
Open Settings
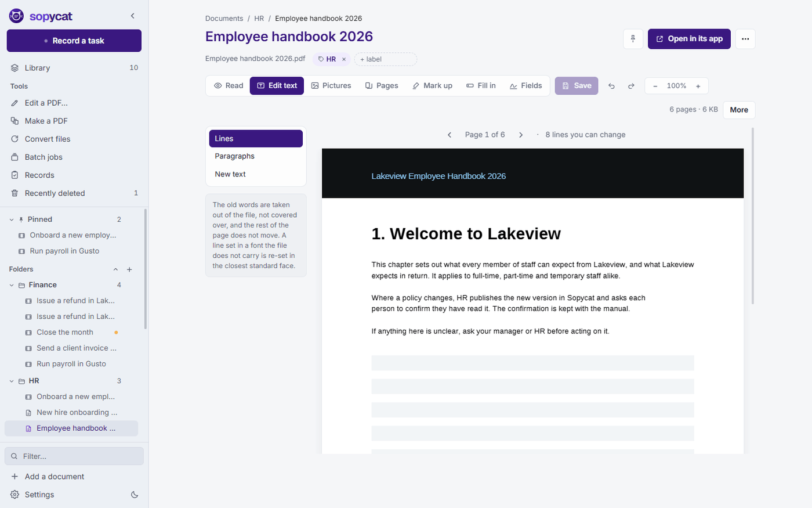[39, 495]
